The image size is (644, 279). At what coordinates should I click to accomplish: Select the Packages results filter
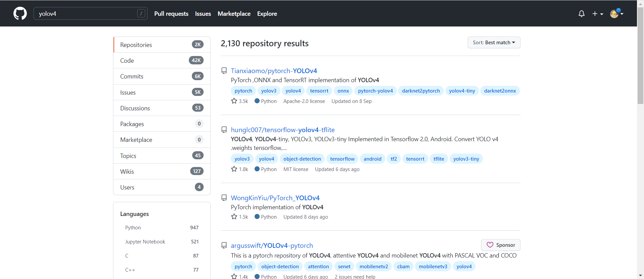pyautogui.click(x=162, y=124)
